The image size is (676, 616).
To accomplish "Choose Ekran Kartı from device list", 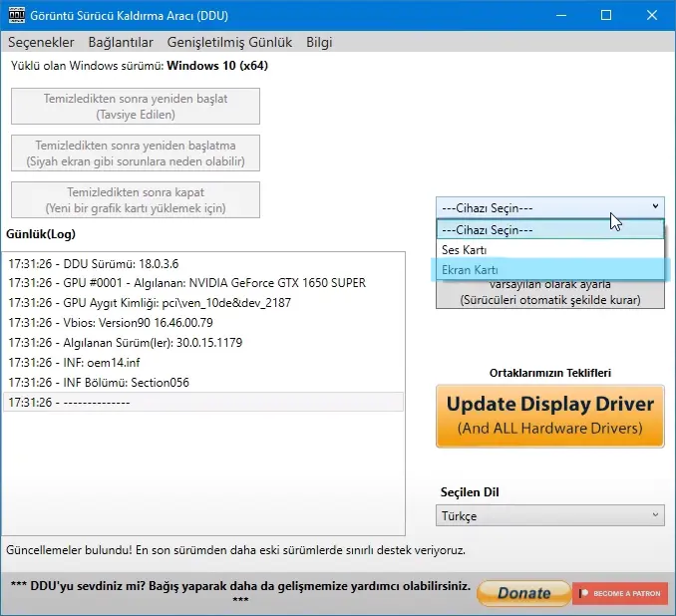I will tap(550, 270).
